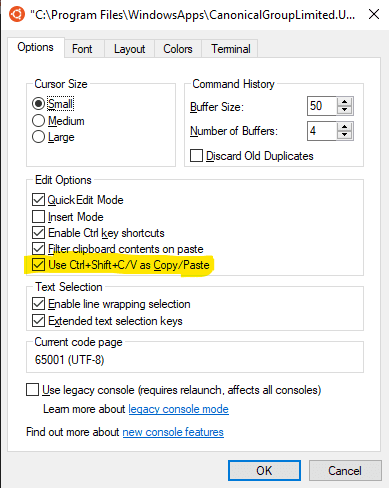Image resolution: width=389 pixels, height=488 pixels.
Task: Click the 65001 (UTF-8) code page text
Action: click(x=69, y=360)
